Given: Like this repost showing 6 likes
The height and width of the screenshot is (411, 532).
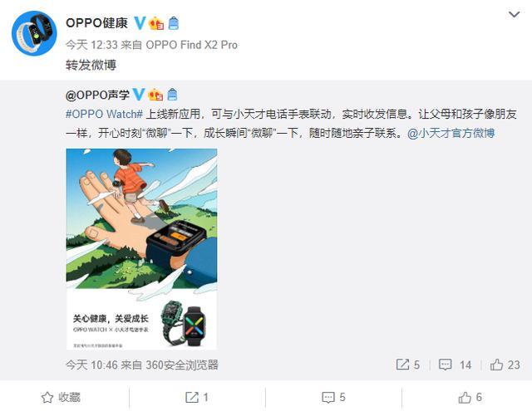Looking at the screenshot, I should (470, 397).
